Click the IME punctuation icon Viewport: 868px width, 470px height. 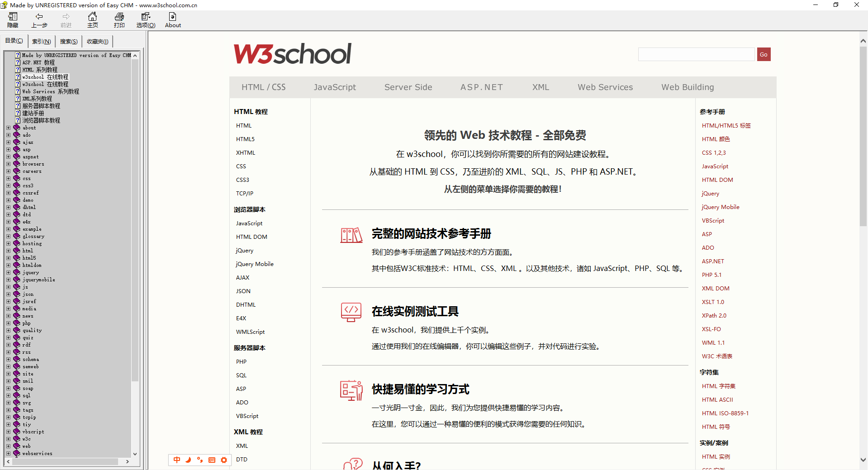click(200, 460)
